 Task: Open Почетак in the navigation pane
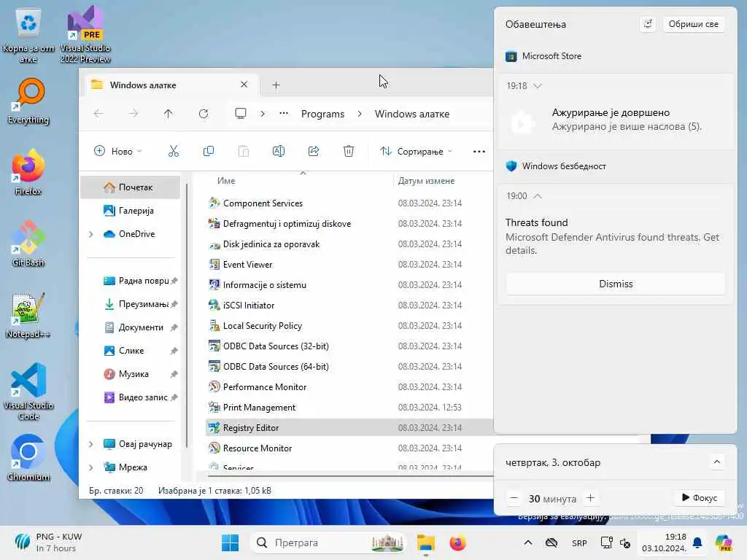click(130, 187)
